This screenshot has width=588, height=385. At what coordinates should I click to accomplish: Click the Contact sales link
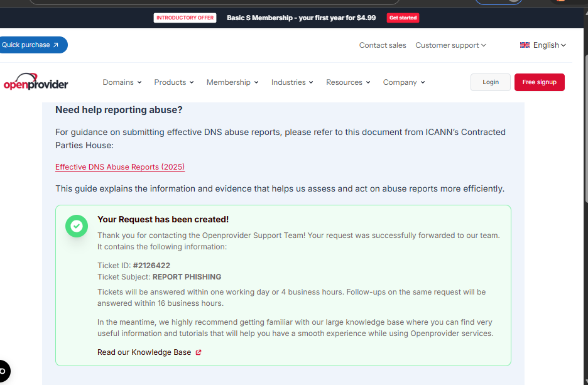click(x=383, y=45)
